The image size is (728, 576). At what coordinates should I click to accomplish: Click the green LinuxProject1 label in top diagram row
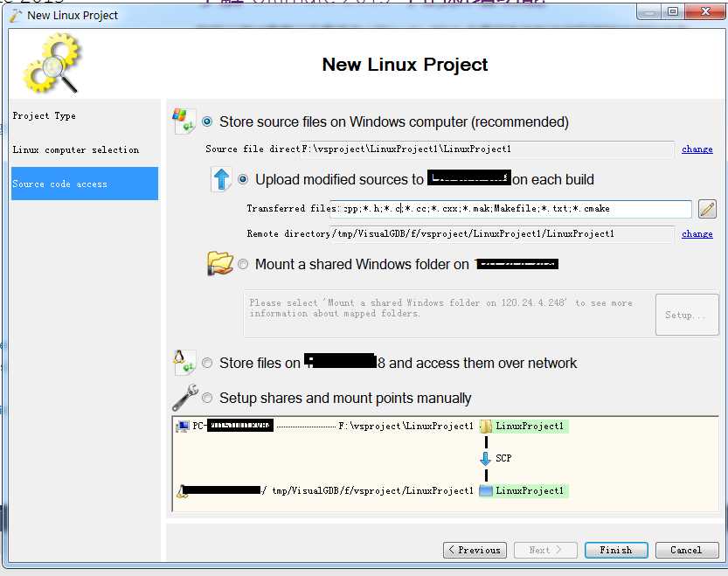coord(530,426)
